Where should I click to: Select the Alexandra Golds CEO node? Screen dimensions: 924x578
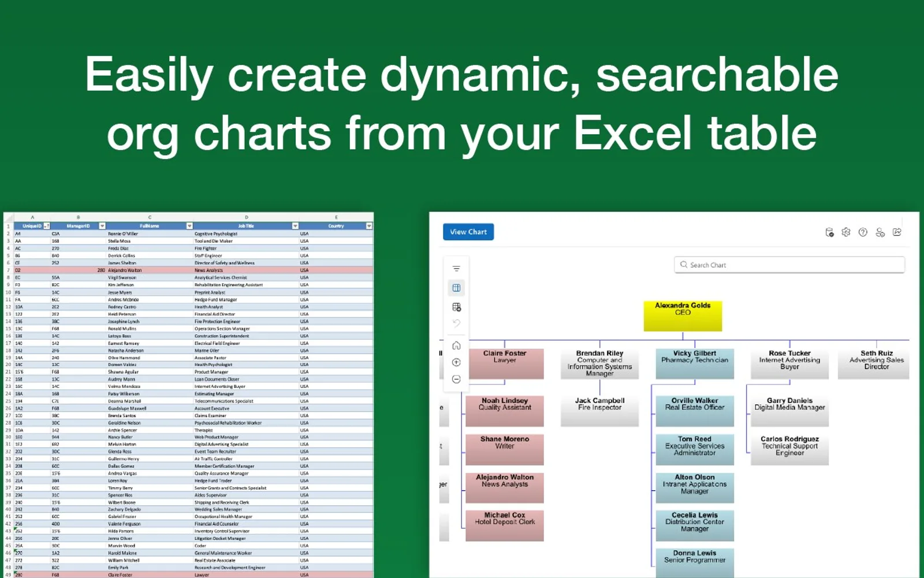683,316
